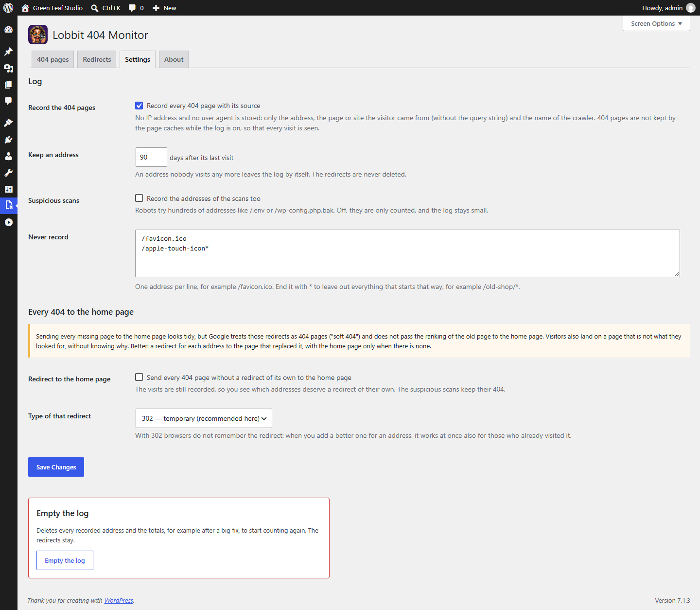Open Appearance via the paintbrush sidebar icon
The height and width of the screenshot is (610, 700).
click(x=8, y=123)
